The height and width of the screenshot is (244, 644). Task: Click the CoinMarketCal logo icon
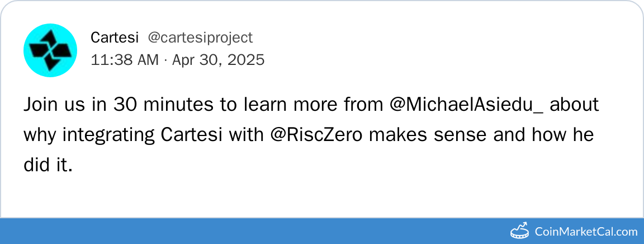[520, 231]
